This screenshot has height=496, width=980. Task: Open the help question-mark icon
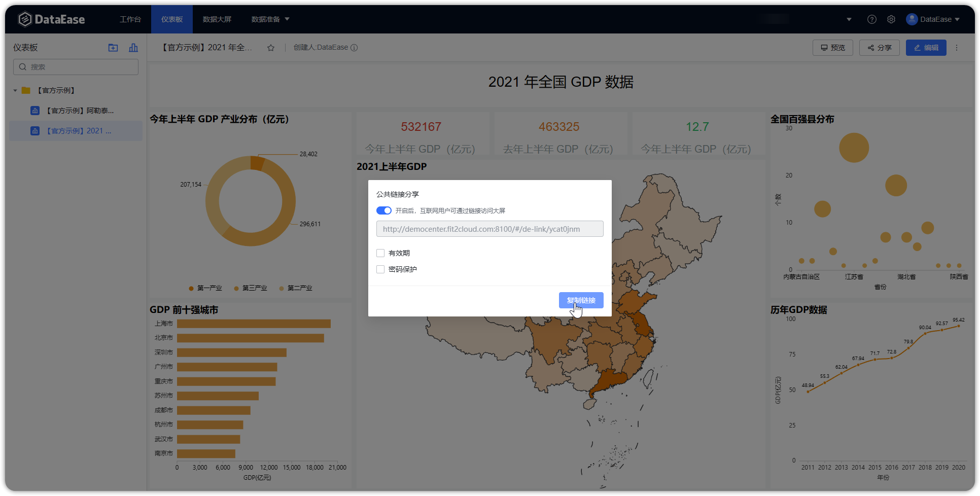871,19
